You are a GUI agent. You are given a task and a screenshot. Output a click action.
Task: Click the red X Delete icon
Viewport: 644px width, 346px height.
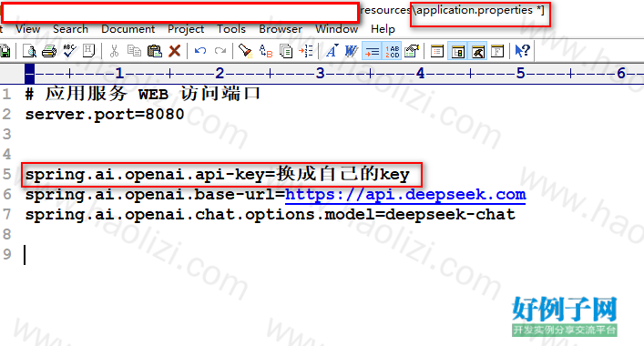(x=175, y=51)
